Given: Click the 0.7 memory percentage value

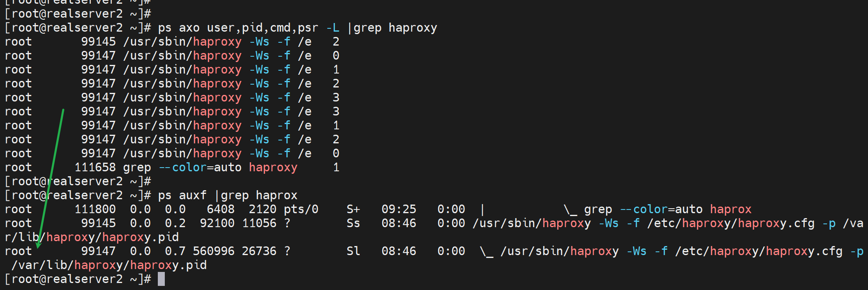Looking at the screenshot, I should tap(175, 251).
